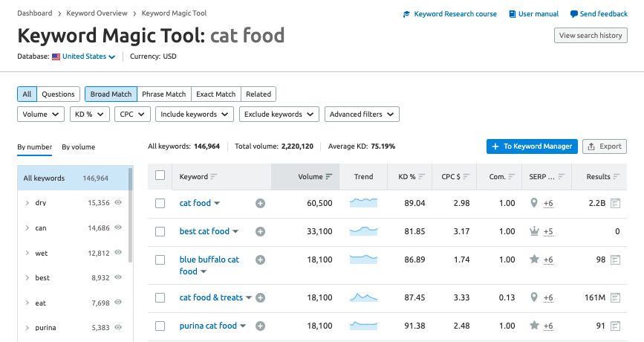The width and height of the screenshot is (644, 342).
Task: Add 'cat food' keyword via plus icon
Action: [x=260, y=203]
